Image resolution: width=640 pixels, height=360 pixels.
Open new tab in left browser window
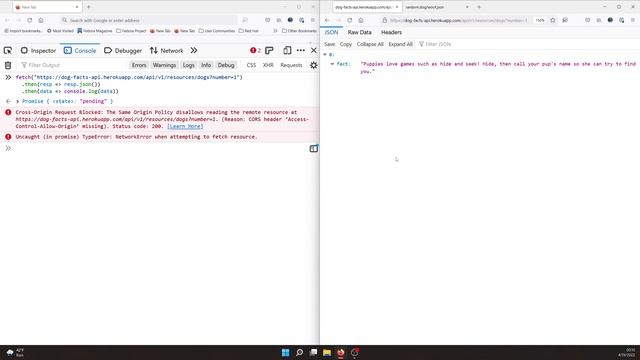[89, 7]
